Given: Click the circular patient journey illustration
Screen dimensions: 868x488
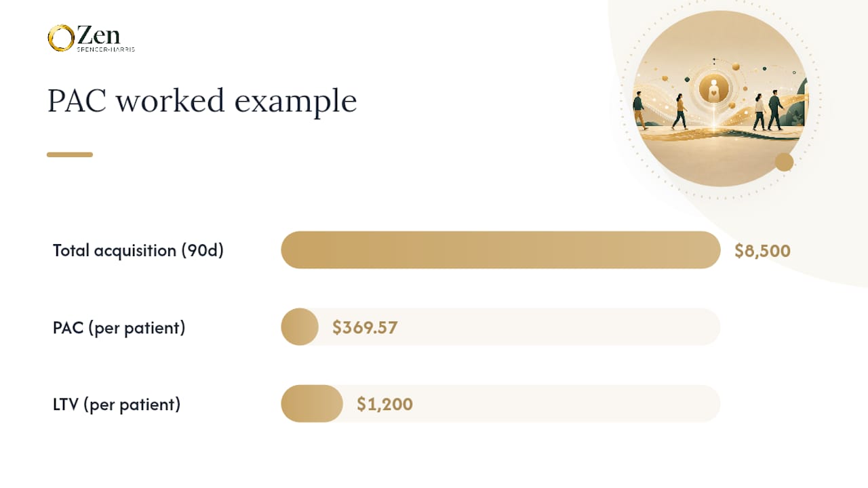Looking at the screenshot, I should coord(719,98).
